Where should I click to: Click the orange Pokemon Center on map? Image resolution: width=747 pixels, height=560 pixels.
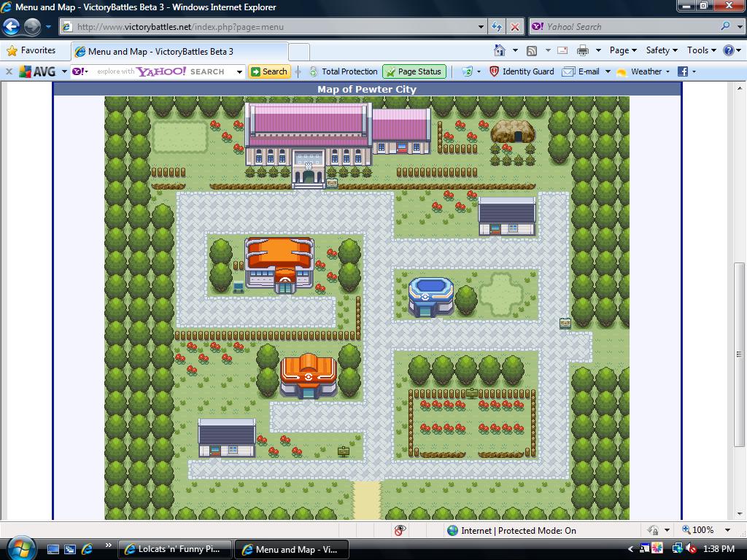pyautogui.click(x=309, y=376)
